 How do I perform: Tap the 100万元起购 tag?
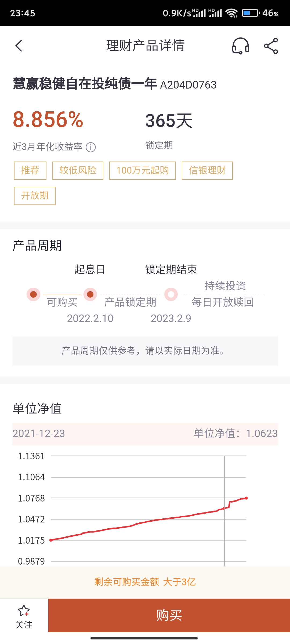click(142, 170)
